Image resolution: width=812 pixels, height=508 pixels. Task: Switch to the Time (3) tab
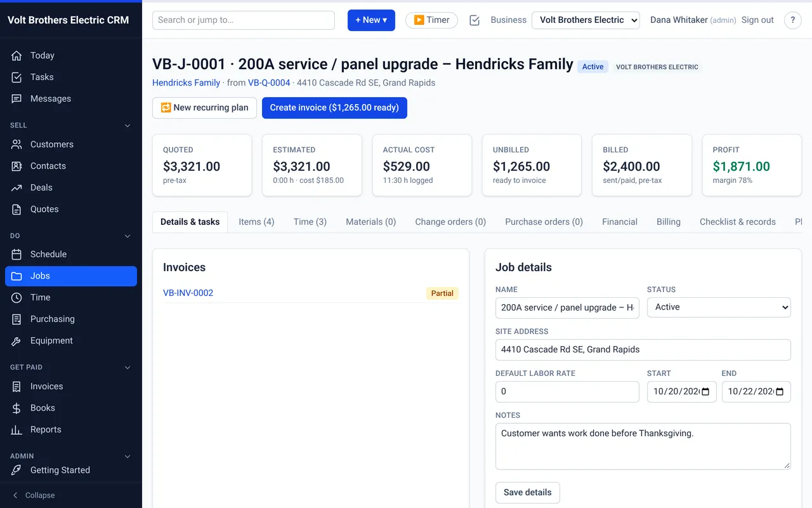310,222
